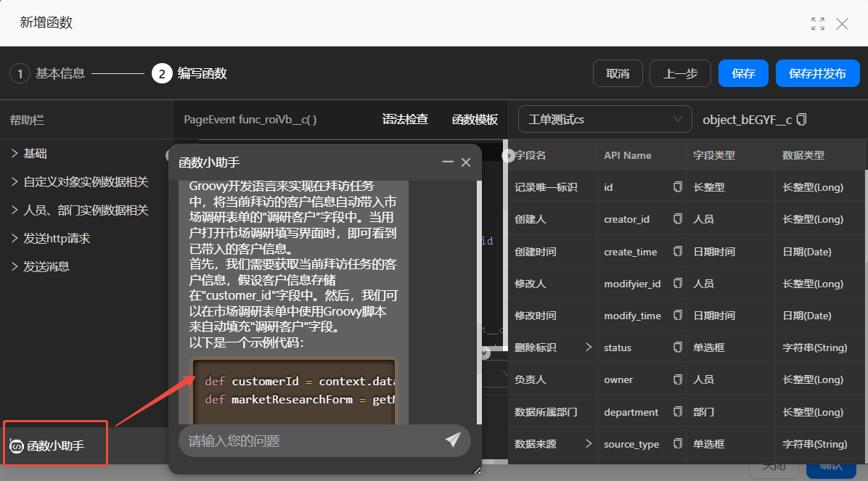Click the 字段类型 column header
Screen dimensions: 868x481
click(714, 155)
